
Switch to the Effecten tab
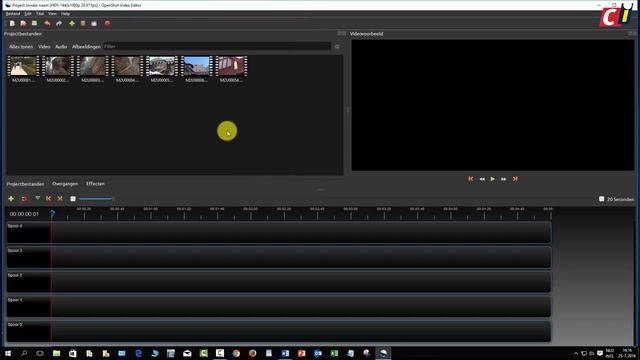coord(96,184)
